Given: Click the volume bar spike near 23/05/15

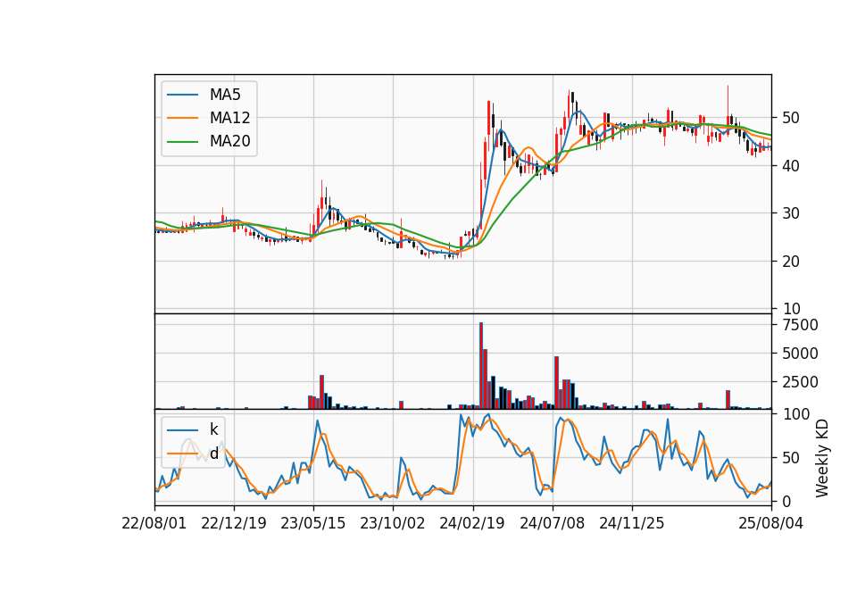Looking at the screenshot, I should pos(322,392).
